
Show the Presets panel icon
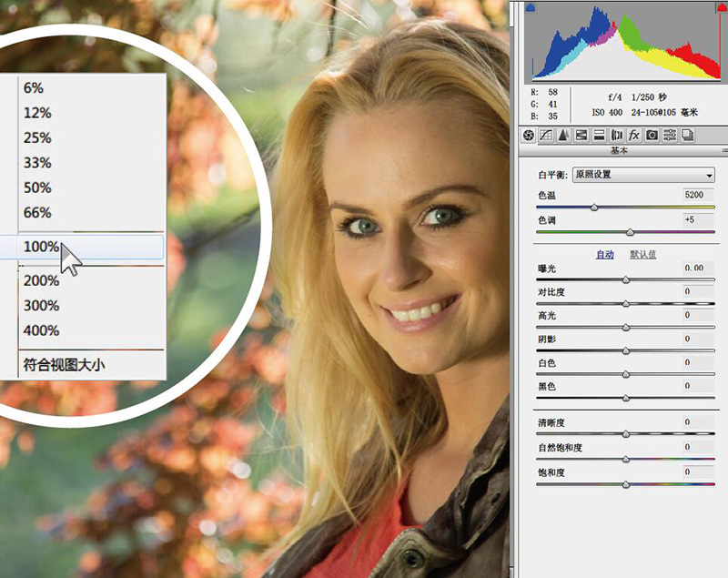[670, 135]
